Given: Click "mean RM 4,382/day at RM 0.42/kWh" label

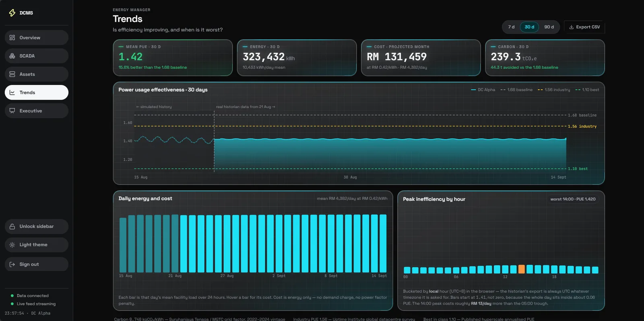Looking at the screenshot, I should point(352,198).
